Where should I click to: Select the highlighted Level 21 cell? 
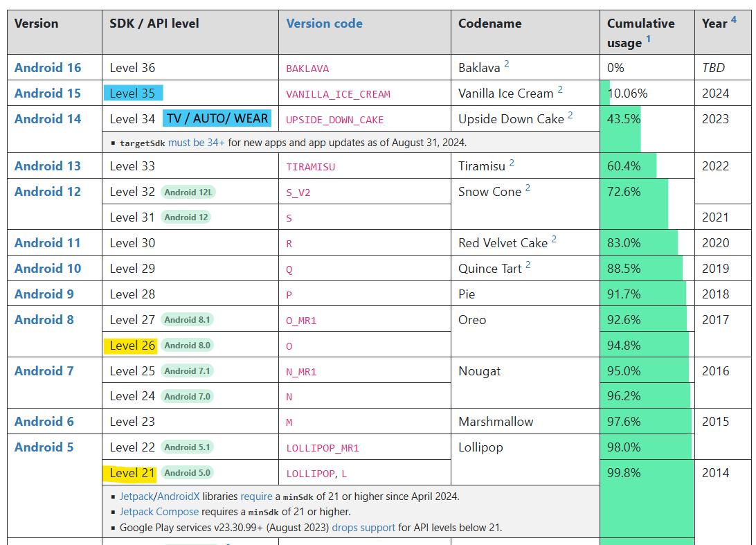130,473
